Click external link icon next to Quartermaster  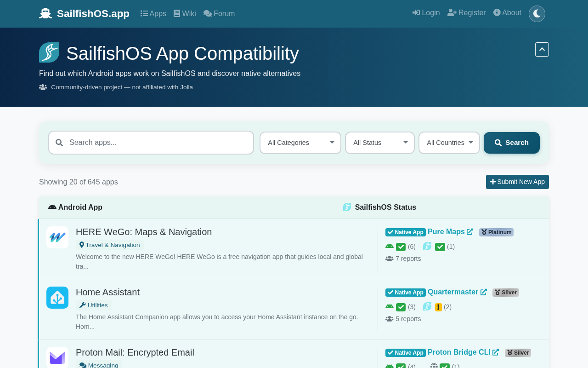coord(484,292)
